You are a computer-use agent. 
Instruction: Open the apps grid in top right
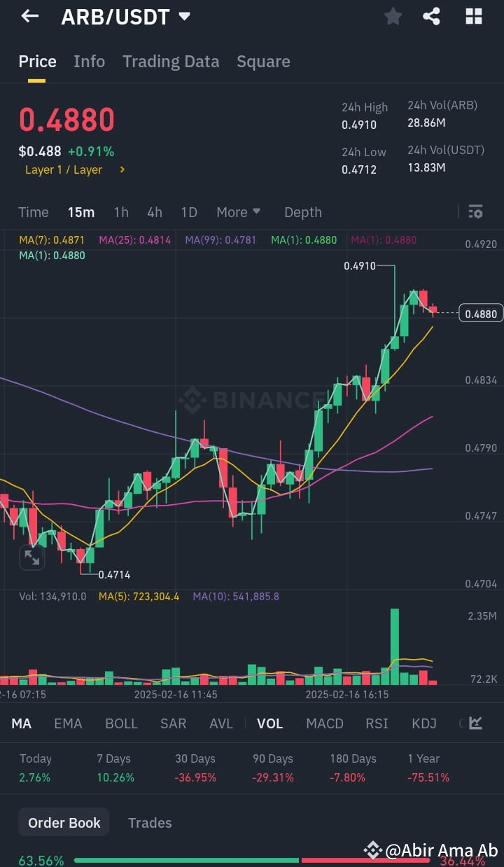(474, 15)
